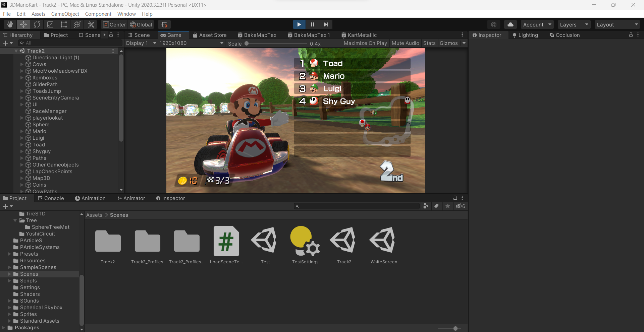Switch to the Asset Store tab
This screenshot has width=644, height=332.
pos(210,35)
